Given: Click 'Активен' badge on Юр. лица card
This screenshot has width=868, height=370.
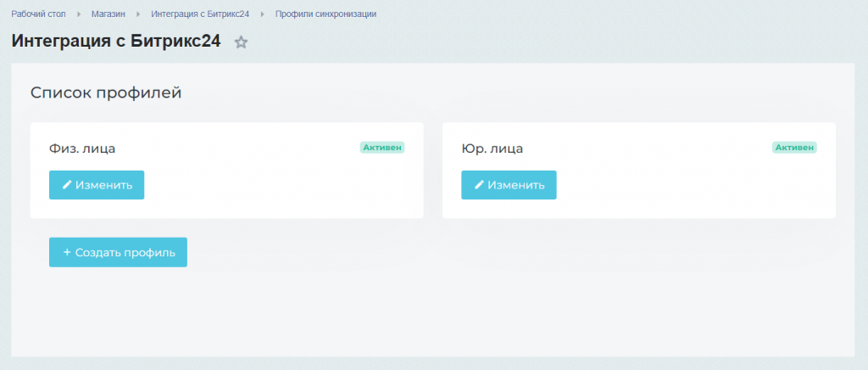Looking at the screenshot, I should point(794,148).
